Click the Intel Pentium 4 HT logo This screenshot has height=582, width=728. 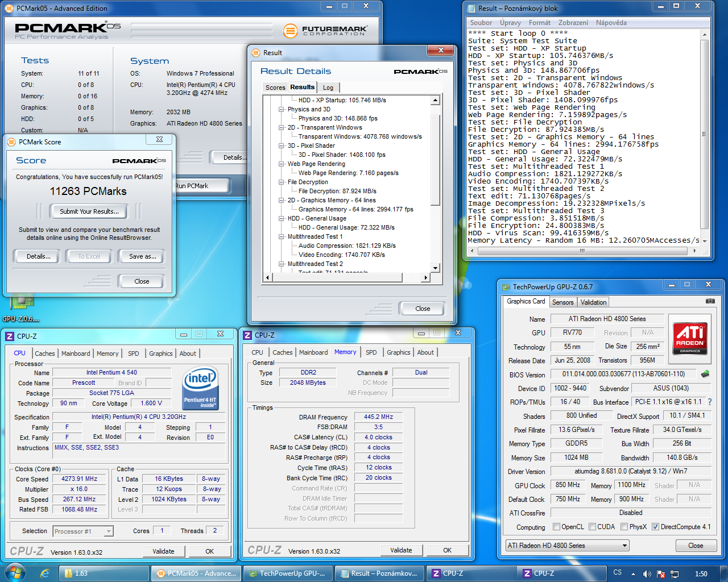click(x=200, y=388)
